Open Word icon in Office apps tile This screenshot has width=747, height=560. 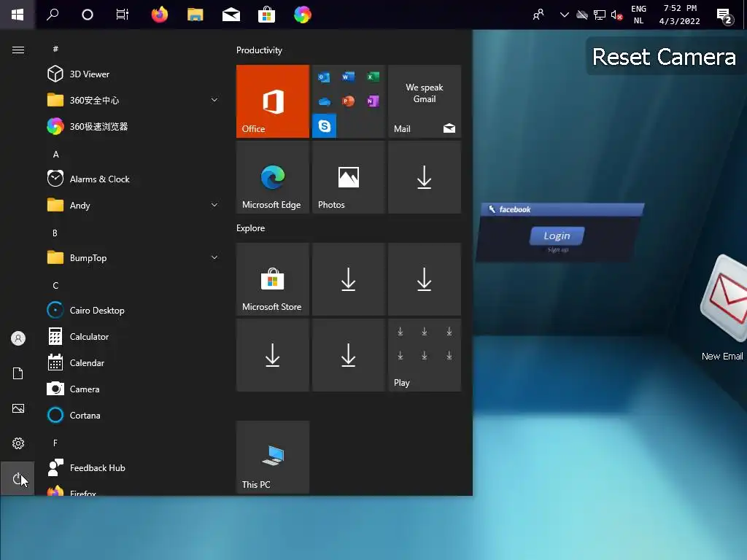[348, 77]
